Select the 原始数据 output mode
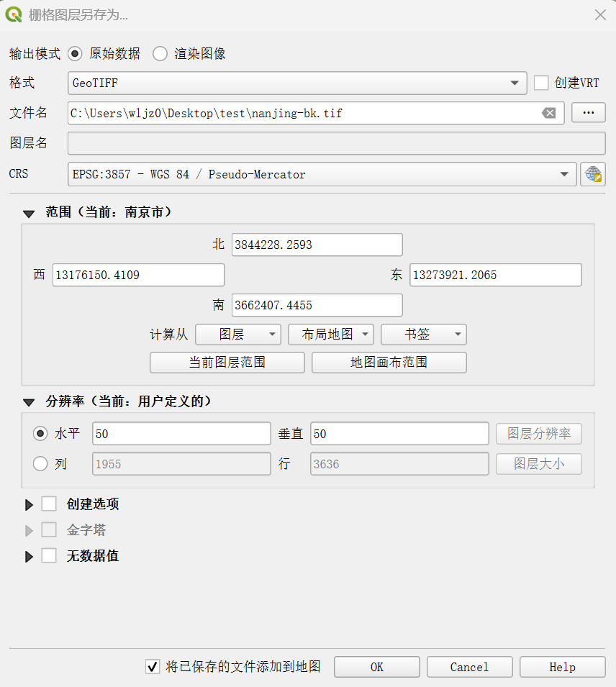Screen dimensions: 616x687 (75, 54)
